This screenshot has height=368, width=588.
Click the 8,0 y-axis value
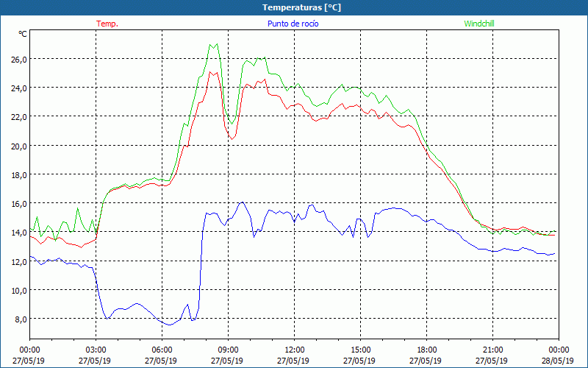coord(21,319)
